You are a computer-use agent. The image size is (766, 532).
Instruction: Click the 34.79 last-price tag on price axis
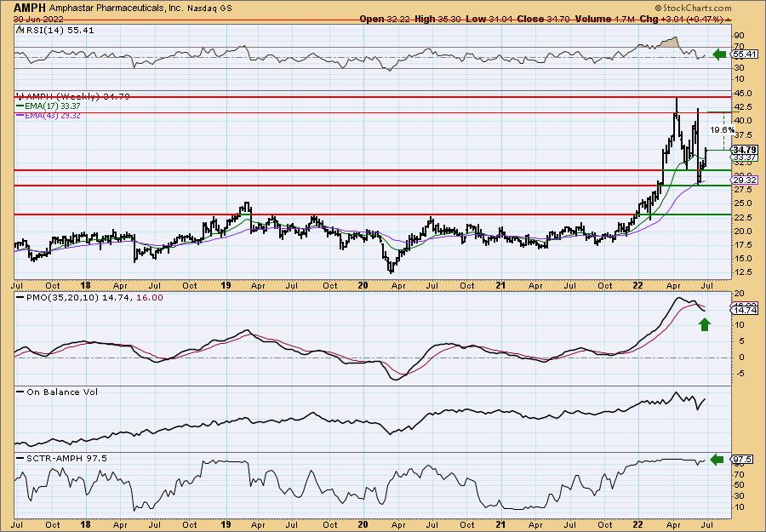[745, 150]
